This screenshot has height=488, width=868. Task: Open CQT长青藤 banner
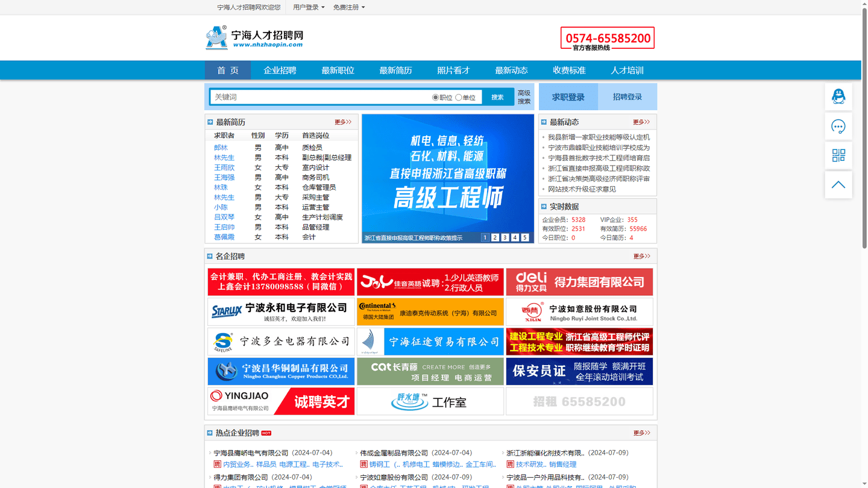pos(430,371)
